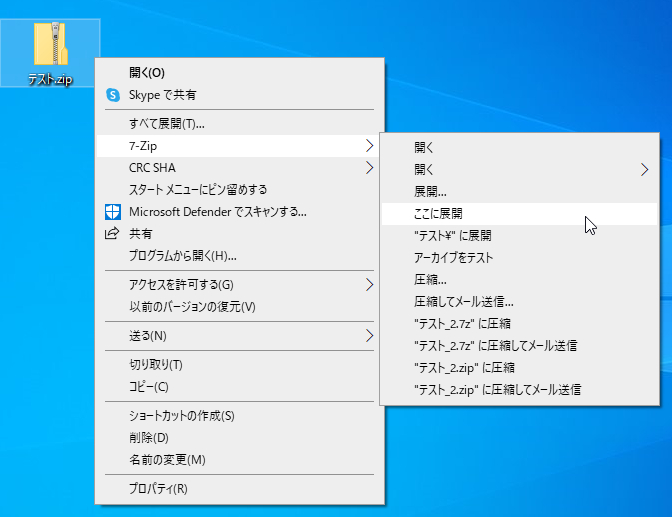Image resolution: width=672 pixels, height=517 pixels.
Task: Open the CRC SHA submenu entry
Action: (x=240, y=168)
